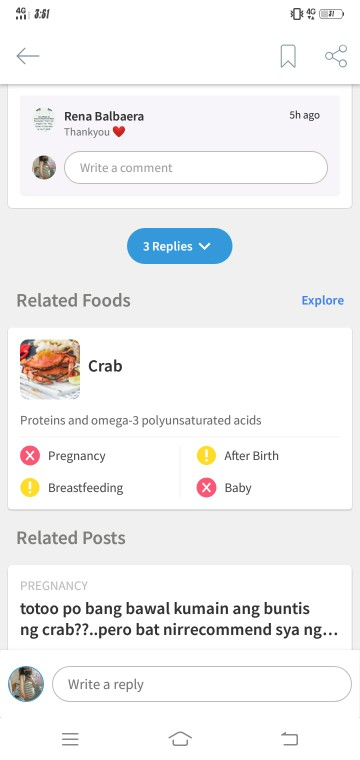Tap the Crab food title

[x=105, y=366]
